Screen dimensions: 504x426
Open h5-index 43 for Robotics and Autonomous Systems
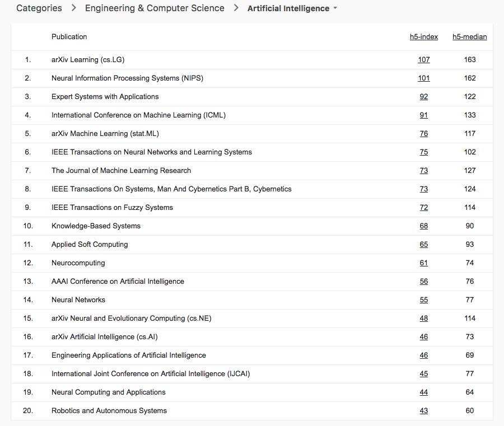424,411
